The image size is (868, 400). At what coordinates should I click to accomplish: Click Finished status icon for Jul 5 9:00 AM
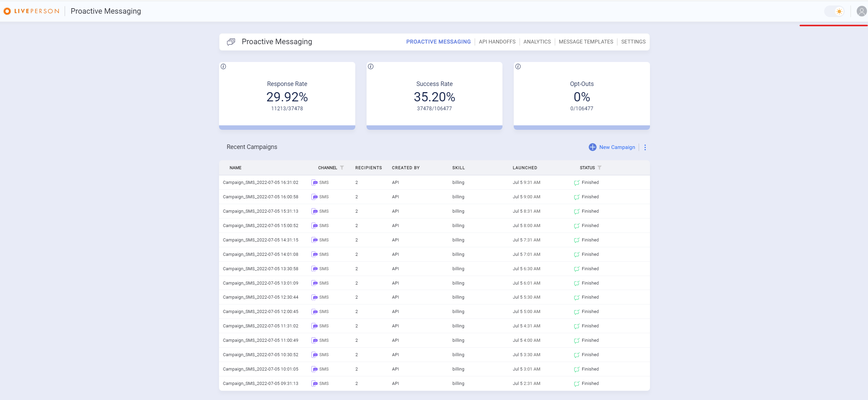(577, 197)
